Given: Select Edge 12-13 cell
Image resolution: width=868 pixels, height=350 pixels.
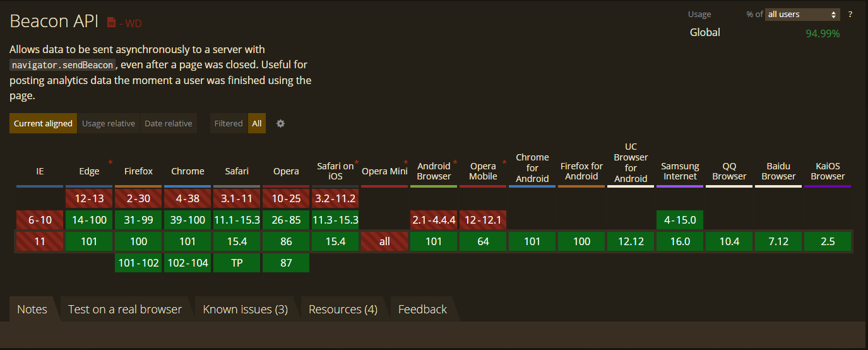Looking at the screenshot, I should (89, 198).
